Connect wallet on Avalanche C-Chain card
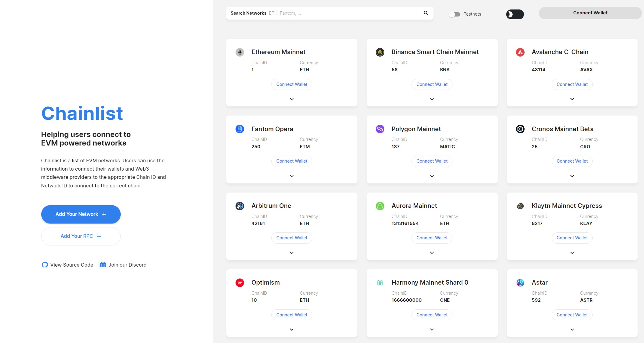 [x=572, y=84]
